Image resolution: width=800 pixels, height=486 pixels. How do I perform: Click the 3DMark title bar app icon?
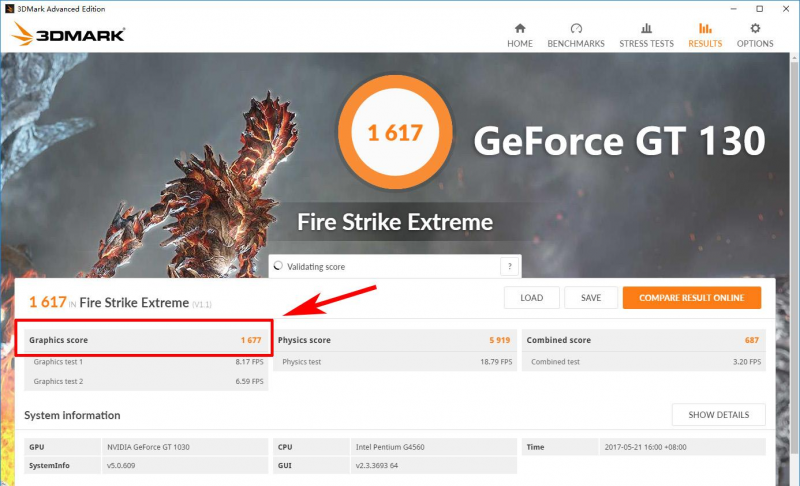point(10,8)
